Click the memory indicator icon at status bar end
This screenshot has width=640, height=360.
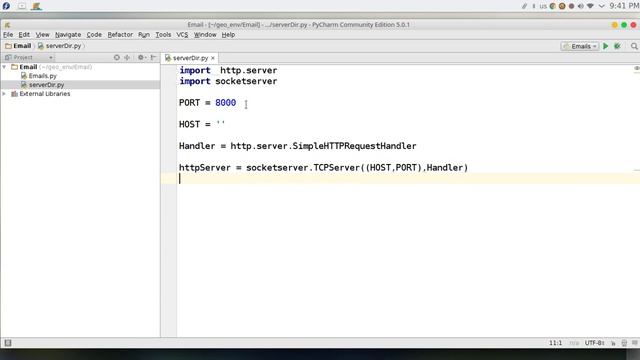click(635, 343)
